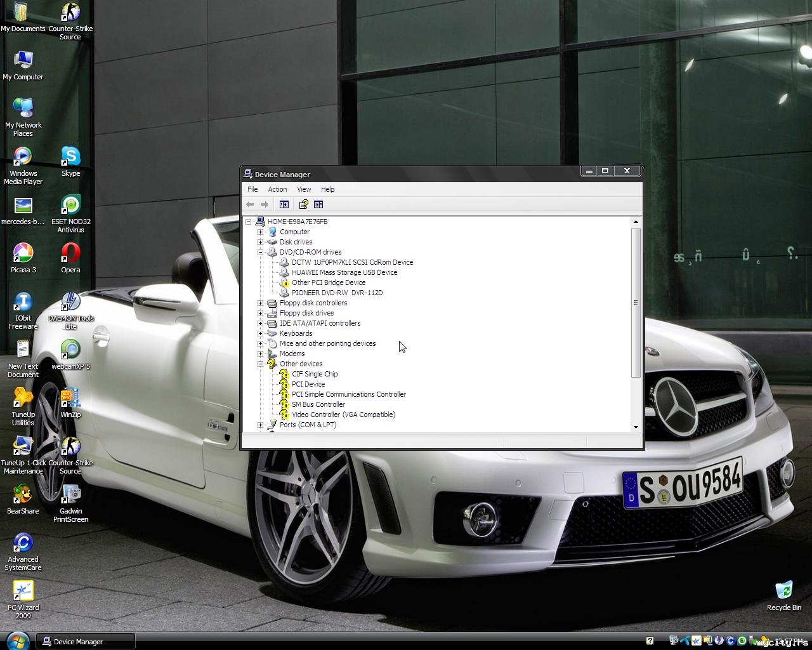Open the Help menu

(x=327, y=189)
